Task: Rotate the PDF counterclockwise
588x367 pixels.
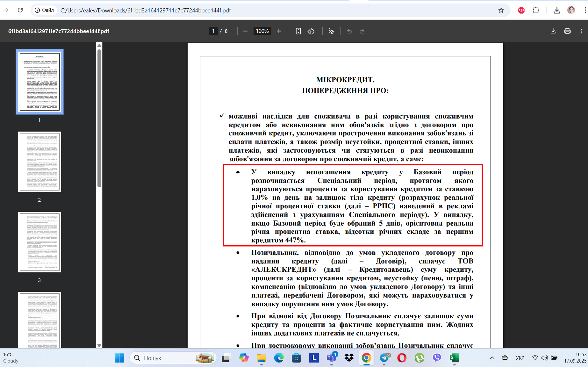Action: pos(311,31)
